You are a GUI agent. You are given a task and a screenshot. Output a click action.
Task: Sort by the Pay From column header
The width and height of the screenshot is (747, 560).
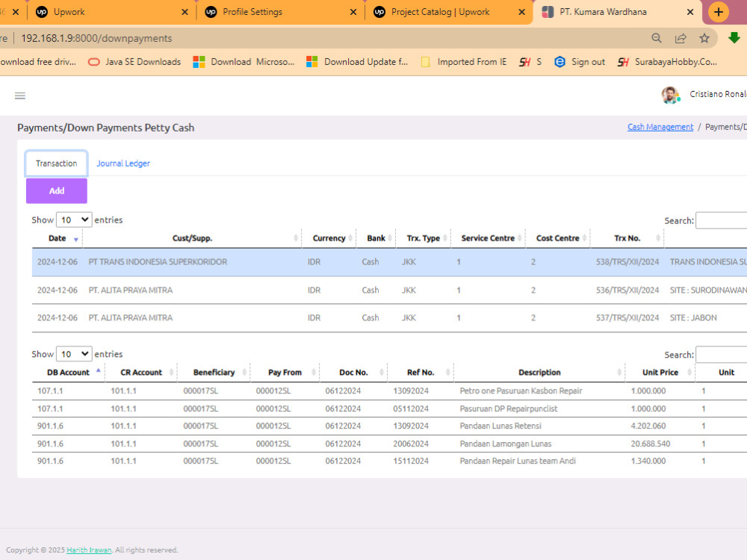(285, 373)
